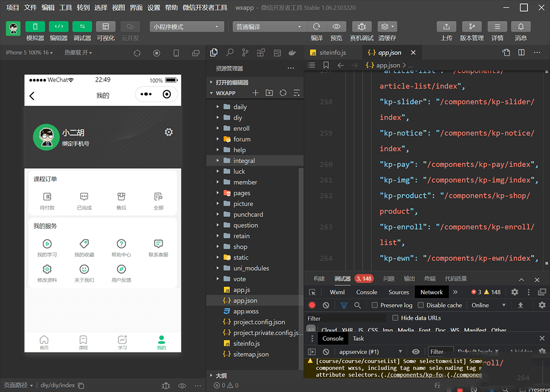This screenshot has width=550, height=392.
Task: Click the settings gear in simulator profile
Action: click(169, 132)
